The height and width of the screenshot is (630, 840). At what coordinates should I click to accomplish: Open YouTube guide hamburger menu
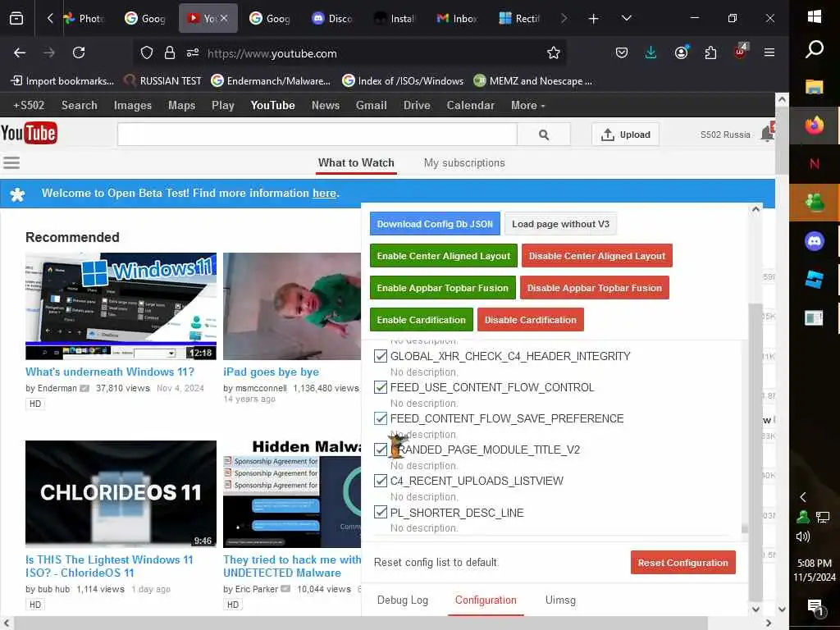tap(11, 162)
